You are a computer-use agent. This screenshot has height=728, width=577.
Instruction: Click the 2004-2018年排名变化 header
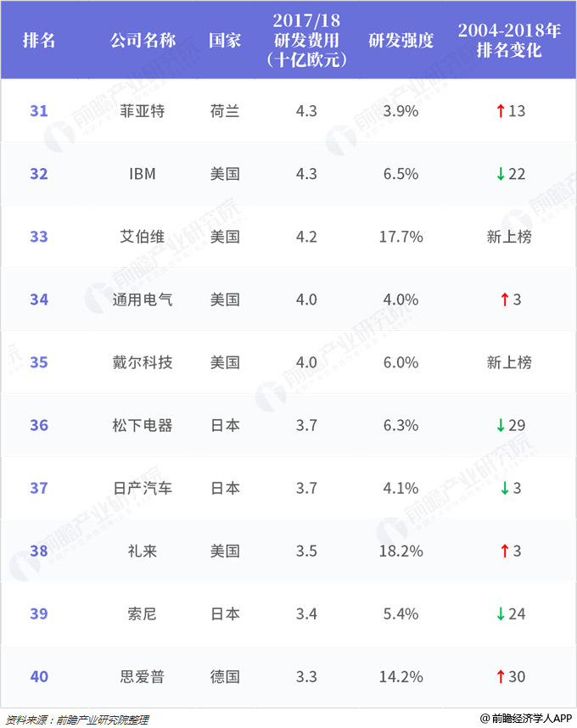coord(509,40)
